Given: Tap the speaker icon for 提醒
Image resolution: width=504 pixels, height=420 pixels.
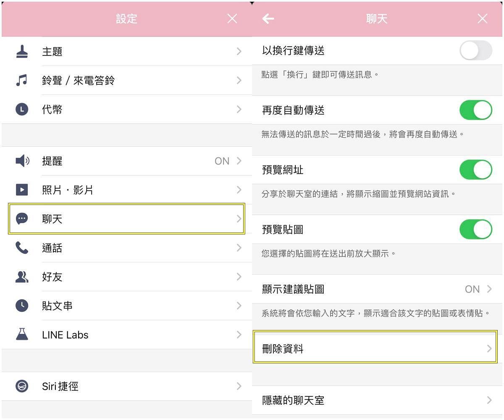Looking at the screenshot, I should (22, 161).
